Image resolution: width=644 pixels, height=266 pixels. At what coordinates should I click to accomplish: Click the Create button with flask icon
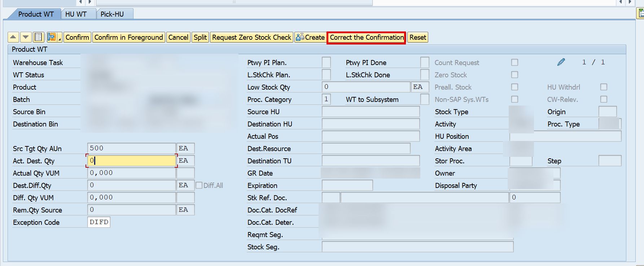[310, 37]
